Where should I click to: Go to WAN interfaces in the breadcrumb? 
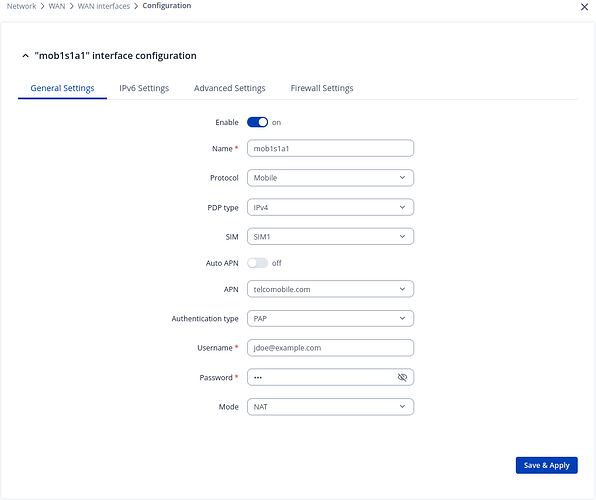click(104, 6)
